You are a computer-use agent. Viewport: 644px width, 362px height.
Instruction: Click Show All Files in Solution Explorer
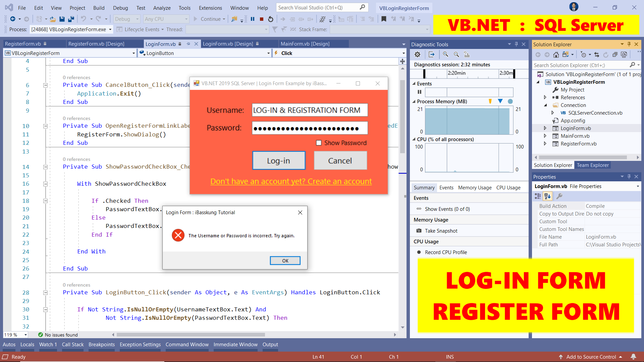[x=624, y=55]
